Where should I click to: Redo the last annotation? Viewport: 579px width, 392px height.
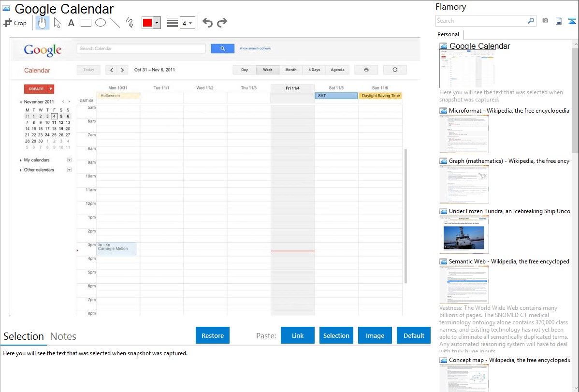[x=222, y=23]
